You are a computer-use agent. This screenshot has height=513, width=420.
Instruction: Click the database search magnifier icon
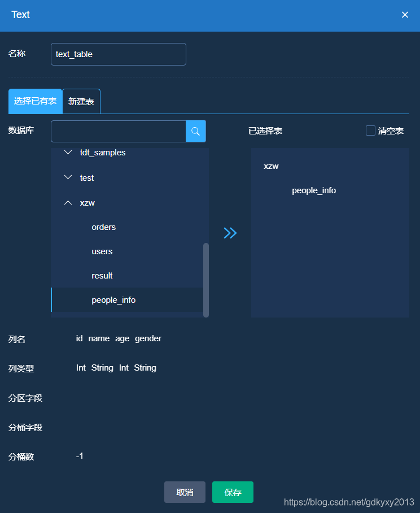(195, 131)
